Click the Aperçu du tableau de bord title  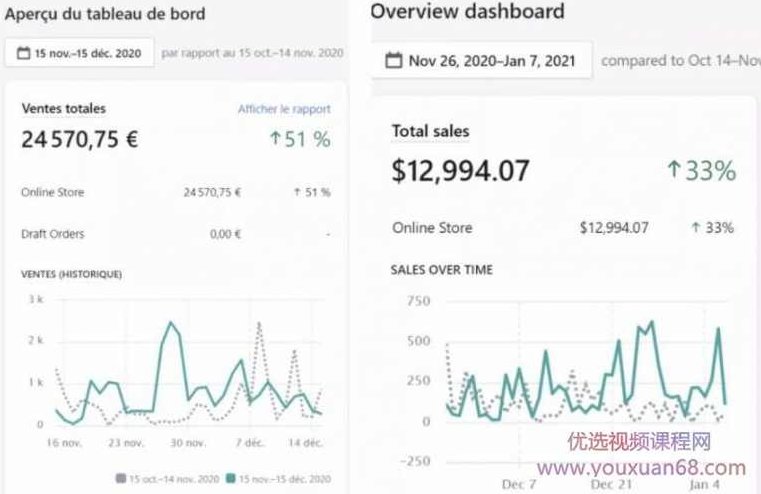click(x=105, y=14)
